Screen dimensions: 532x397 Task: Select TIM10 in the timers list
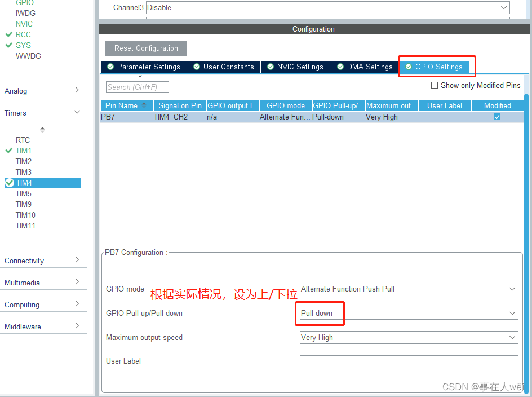[25, 215]
